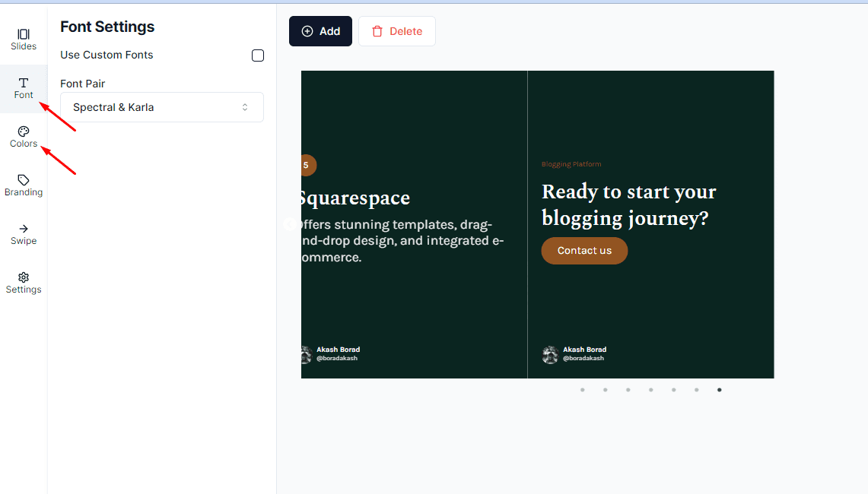Enable the Use Custom Fonts checkbox
Screen dimensions: 868x494
click(257, 55)
